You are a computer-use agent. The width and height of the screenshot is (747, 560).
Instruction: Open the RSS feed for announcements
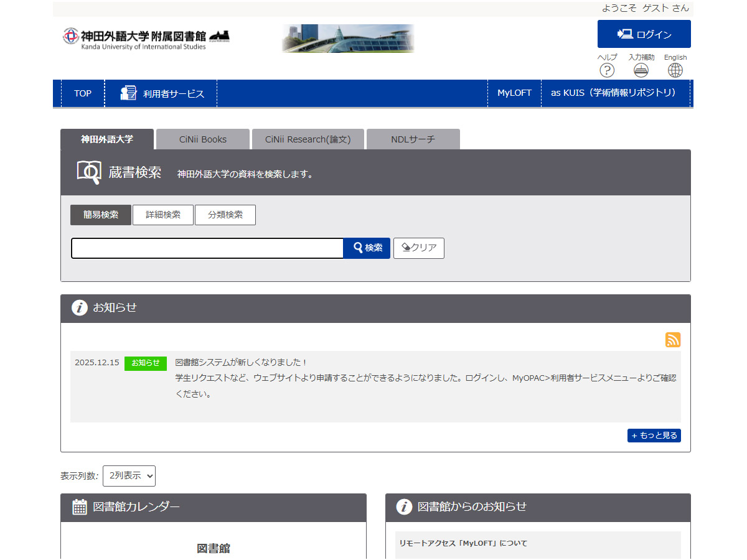tap(673, 340)
